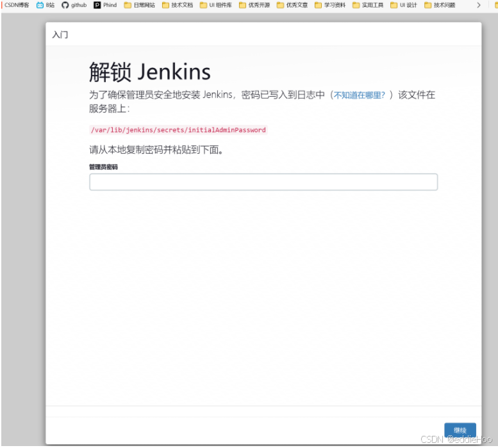
Task: Open the UI 组件库 bookmark folder
Action: [215, 5]
